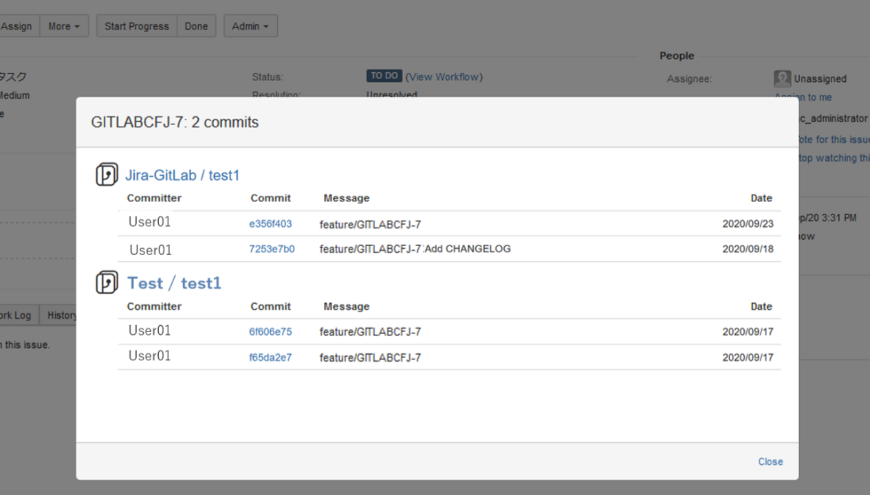Click repository icon beside Test / test1

(x=107, y=282)
